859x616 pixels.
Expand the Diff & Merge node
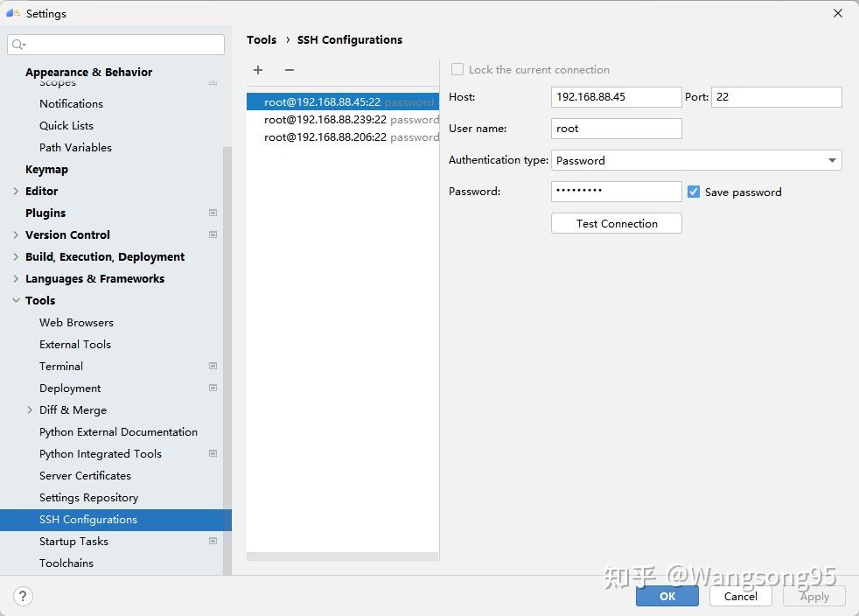pyautogui.click(x=30, y=409)
